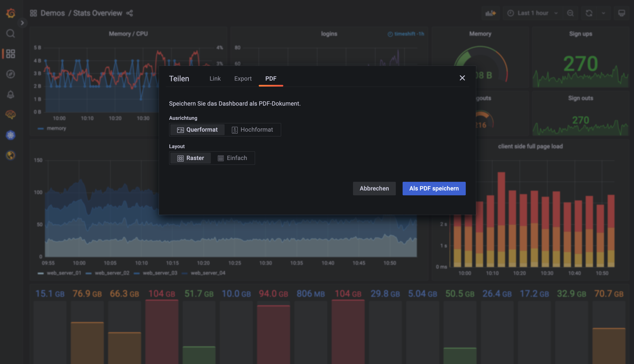Open the Grafana home via the logo icon

pyautogui.click(x=10, y=13)
